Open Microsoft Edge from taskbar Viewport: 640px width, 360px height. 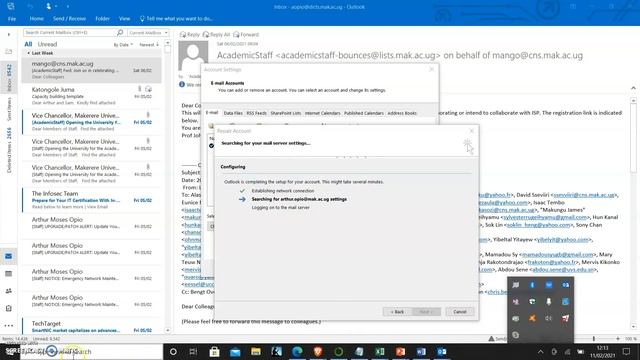297,351
